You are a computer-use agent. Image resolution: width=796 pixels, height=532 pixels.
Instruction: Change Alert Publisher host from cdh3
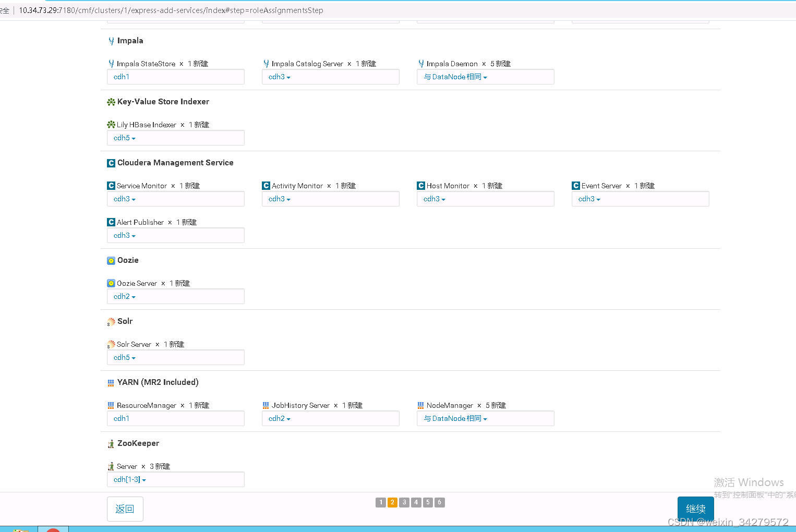tap(125, 235)
